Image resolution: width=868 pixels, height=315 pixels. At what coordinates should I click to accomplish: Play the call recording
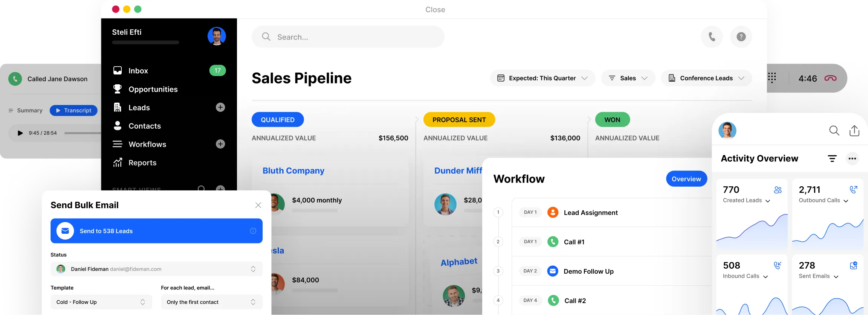coord(20,133)
